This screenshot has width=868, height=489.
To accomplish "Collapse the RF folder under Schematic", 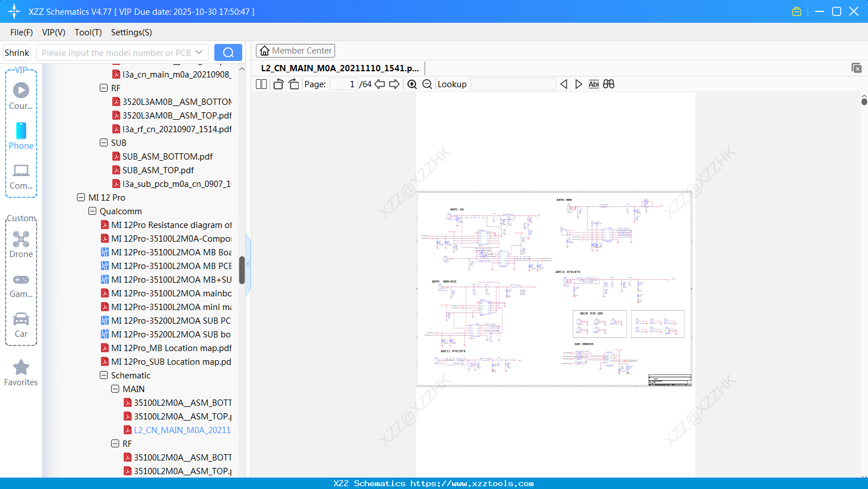I will coord(115,443).
